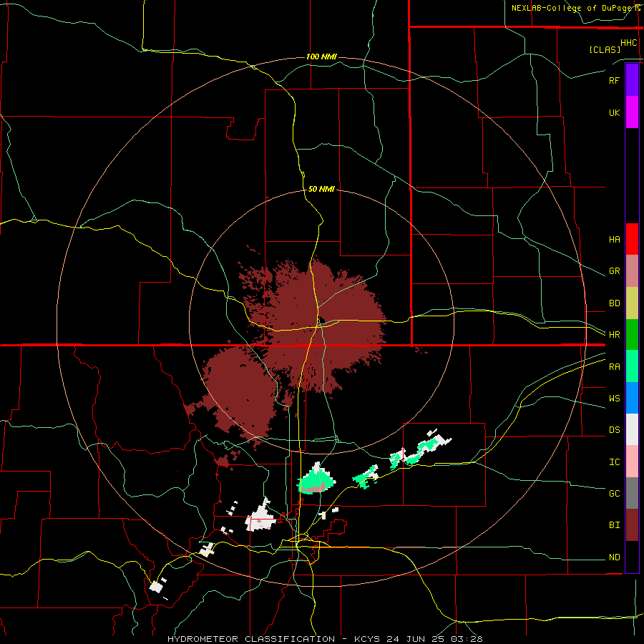Click the BI dark red legend swatch

click(x=632, y=525)
